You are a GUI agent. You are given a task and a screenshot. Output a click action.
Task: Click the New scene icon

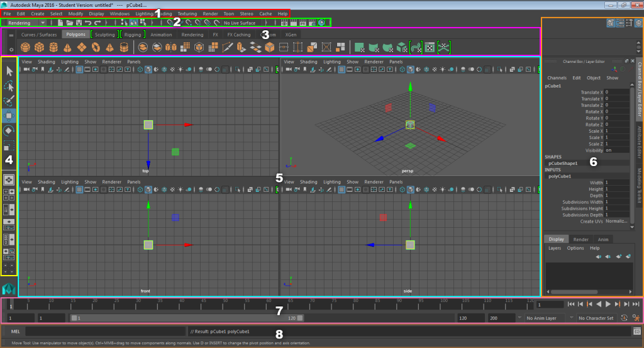click(60, 23)
